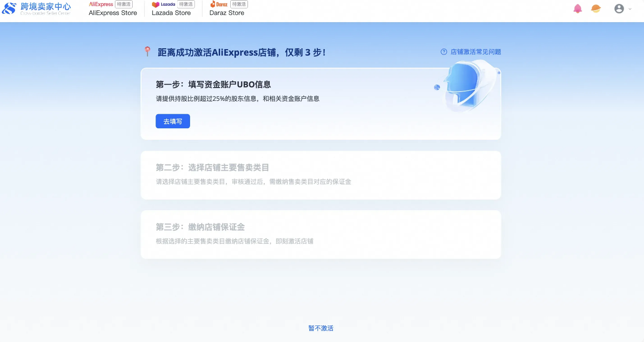Click the Daraz 待激活 status badge
The height and width of the screenshot is (342, 644).
click(x=239, y=4)
